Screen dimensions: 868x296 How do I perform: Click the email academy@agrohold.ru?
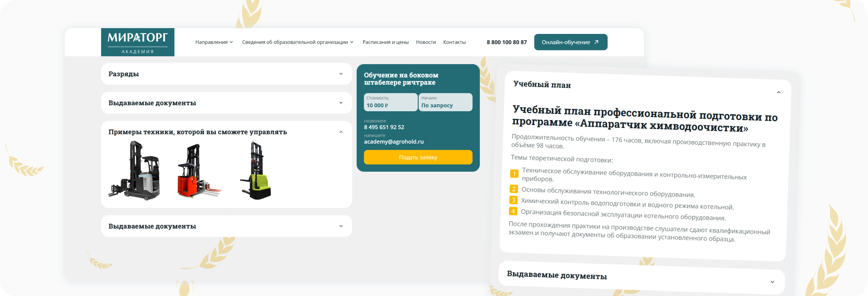point(394,142)
